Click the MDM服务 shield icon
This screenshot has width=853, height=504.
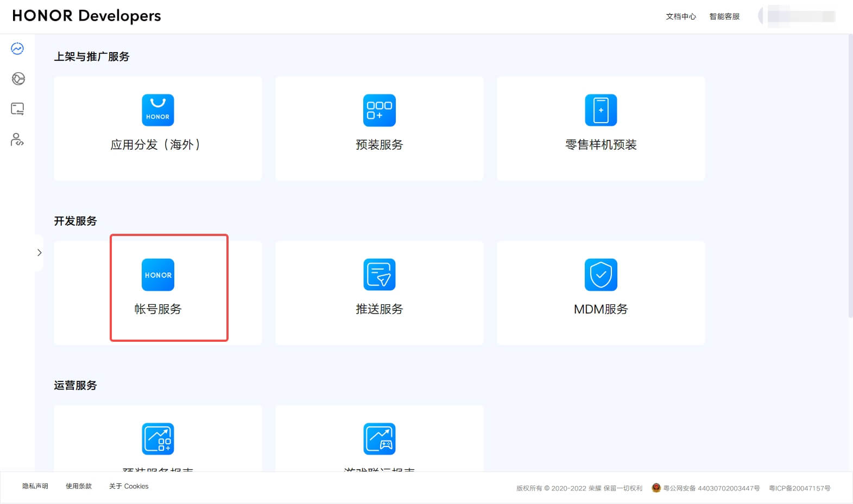(x=601, y=275)
